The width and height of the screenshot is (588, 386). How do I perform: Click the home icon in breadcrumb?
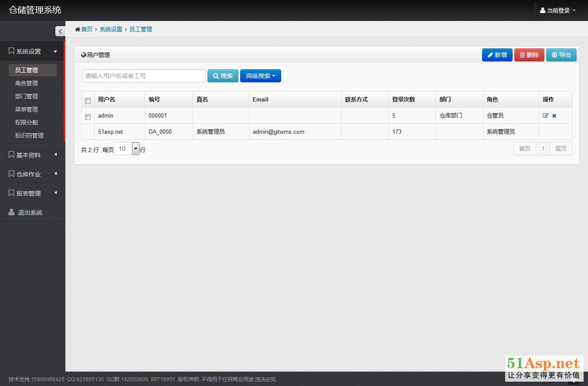click(78, 30)
